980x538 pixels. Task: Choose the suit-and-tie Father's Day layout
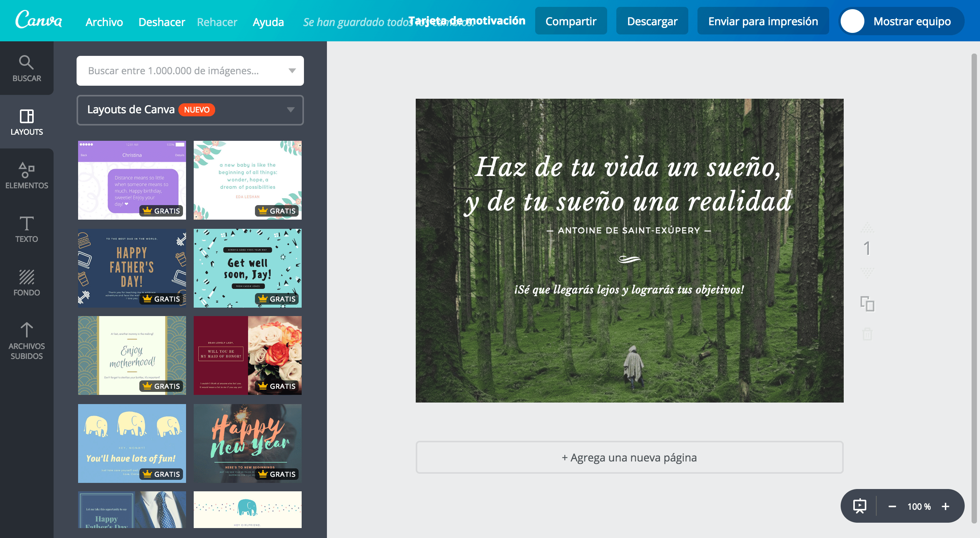pyautogui.click(x=132, y=510)
